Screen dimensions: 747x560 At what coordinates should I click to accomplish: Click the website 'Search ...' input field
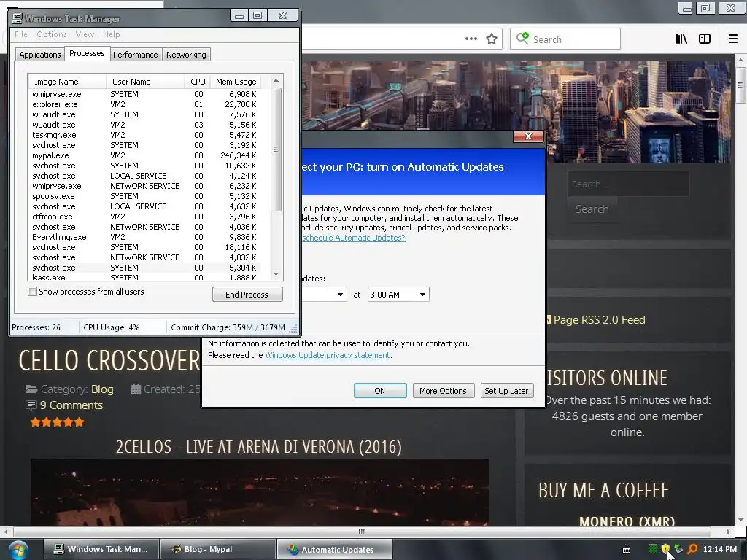click(x=628, y=184)
